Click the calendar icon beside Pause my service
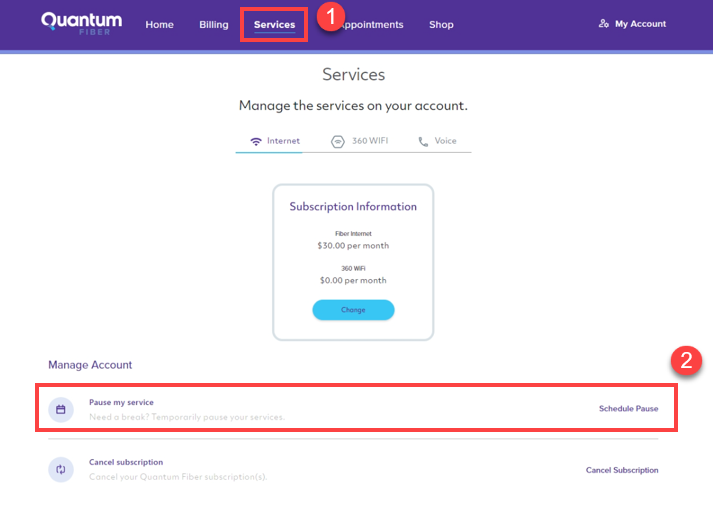Screen dimensions: 713x521 [x=61, y=410]
